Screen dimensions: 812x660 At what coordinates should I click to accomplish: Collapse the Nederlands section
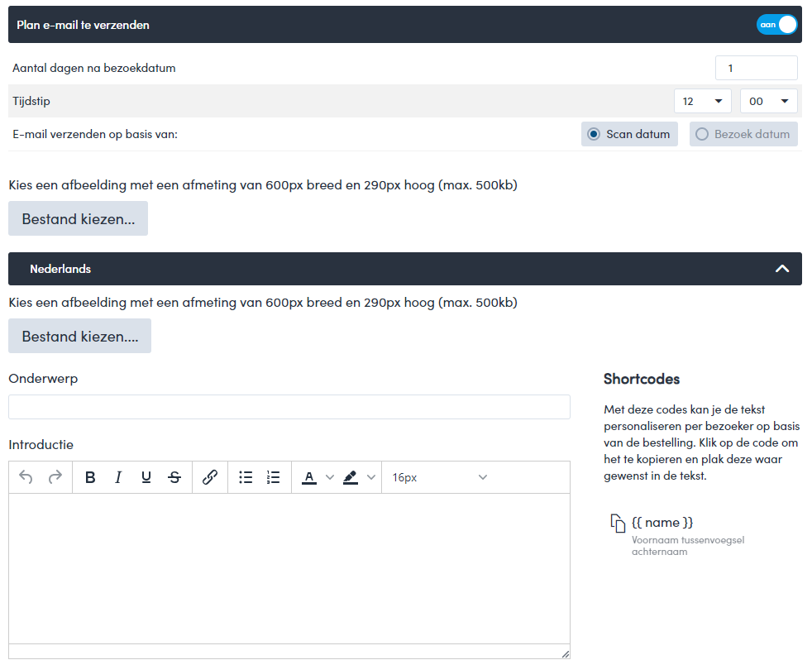(781, 269)
